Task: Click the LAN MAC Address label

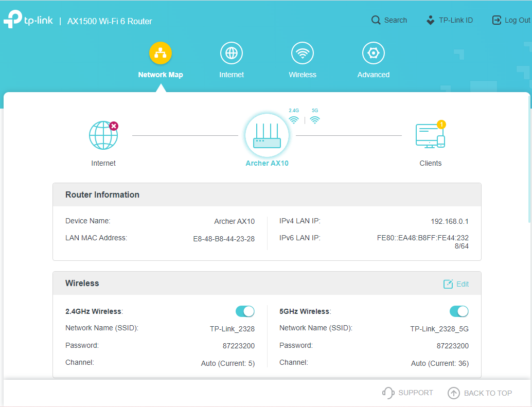Action: (96, 238)
